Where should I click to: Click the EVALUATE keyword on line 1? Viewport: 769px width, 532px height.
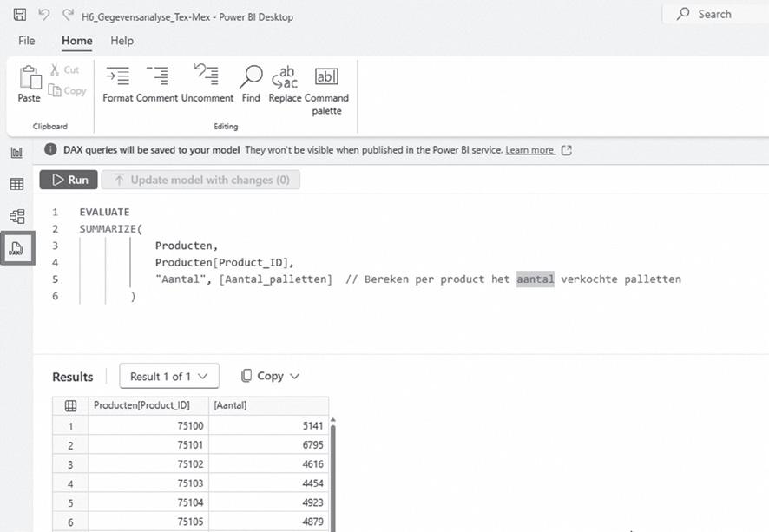click(104, 213)
